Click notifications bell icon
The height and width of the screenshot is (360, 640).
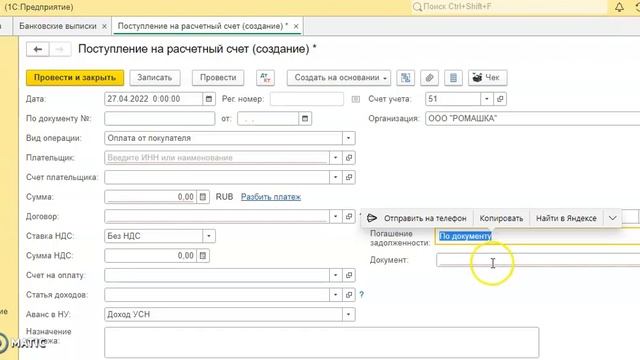pos(619,7)
